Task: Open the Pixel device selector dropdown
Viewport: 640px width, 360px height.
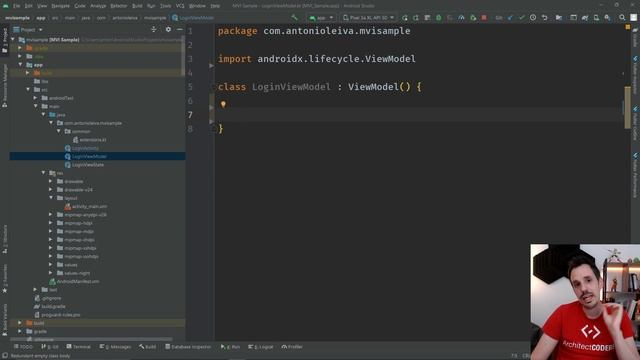Action: pyautogui.click(x=368, y=18)
